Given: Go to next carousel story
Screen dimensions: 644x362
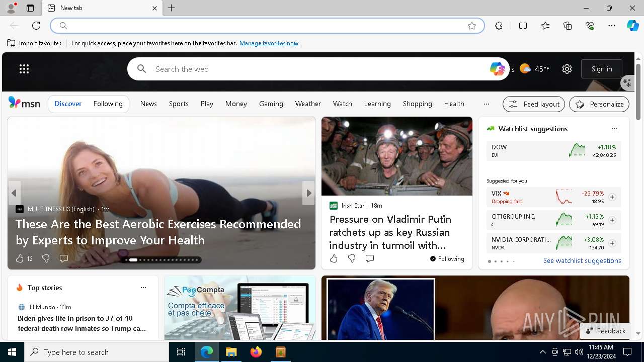Looking at the screenshot, I should [x=309, y=193].
